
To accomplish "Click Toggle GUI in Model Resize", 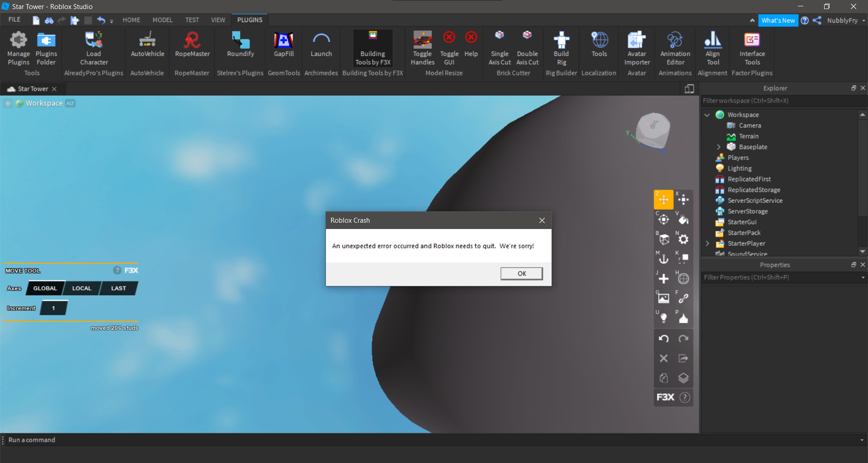I will 449,47.
